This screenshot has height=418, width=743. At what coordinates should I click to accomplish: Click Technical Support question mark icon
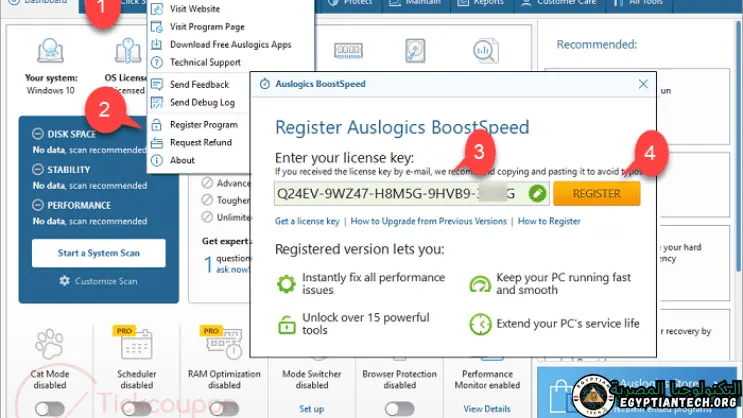click(157, 62)
